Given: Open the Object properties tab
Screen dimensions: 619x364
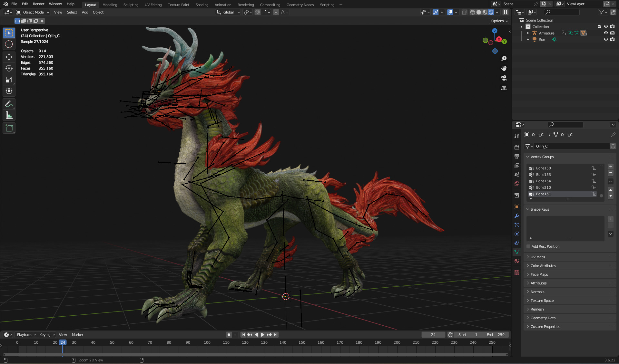Looking at the screenshot, I should (517, 207).
